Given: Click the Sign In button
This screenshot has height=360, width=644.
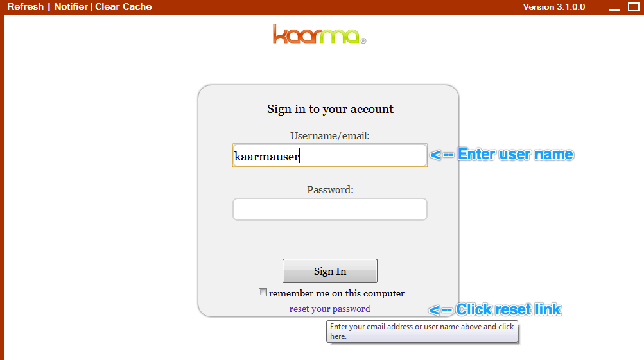Looking at the screenshot, I should [x=330, y=271].
